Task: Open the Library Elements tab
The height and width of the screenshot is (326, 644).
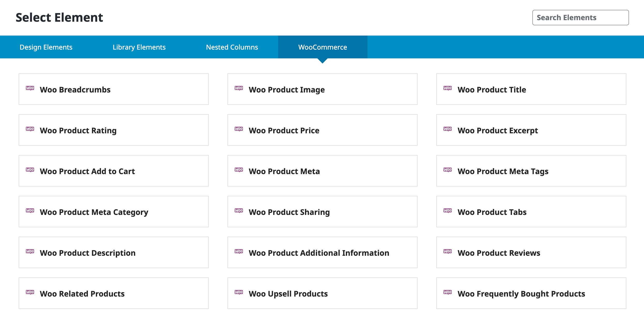Action: pyautogui.click(x=139, y=47)
